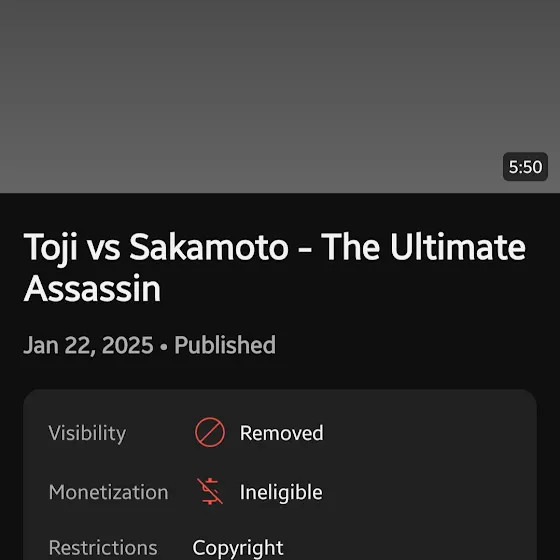Click The Ultimate text in the title
The image size is (560, 560).
pos(423,247)
